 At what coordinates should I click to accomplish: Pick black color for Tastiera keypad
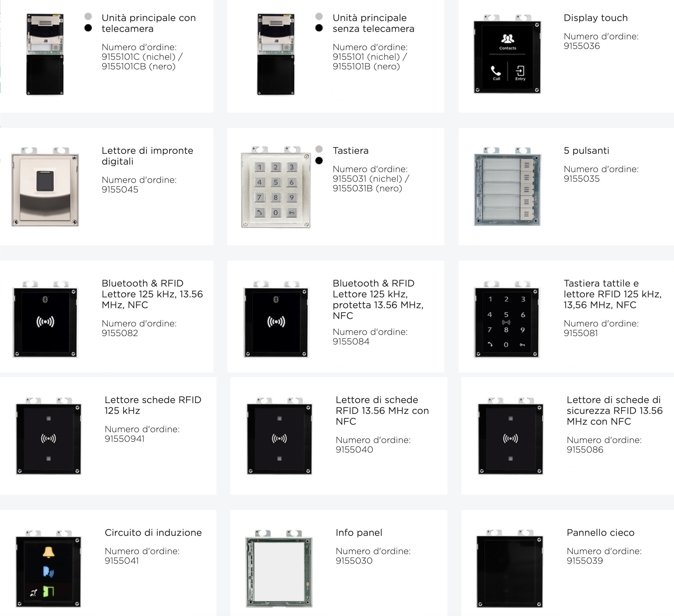pyautogui.click(x=319, y=161)
